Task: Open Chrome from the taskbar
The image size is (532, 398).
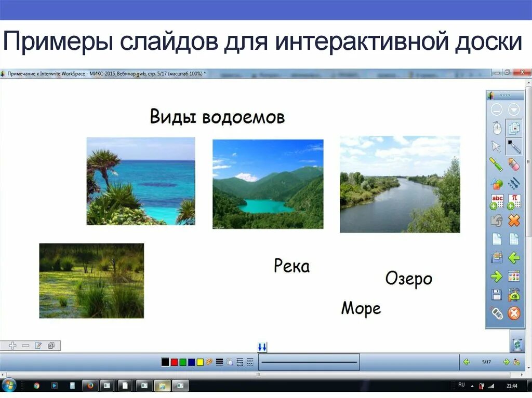Action: [x=36, y=386]
